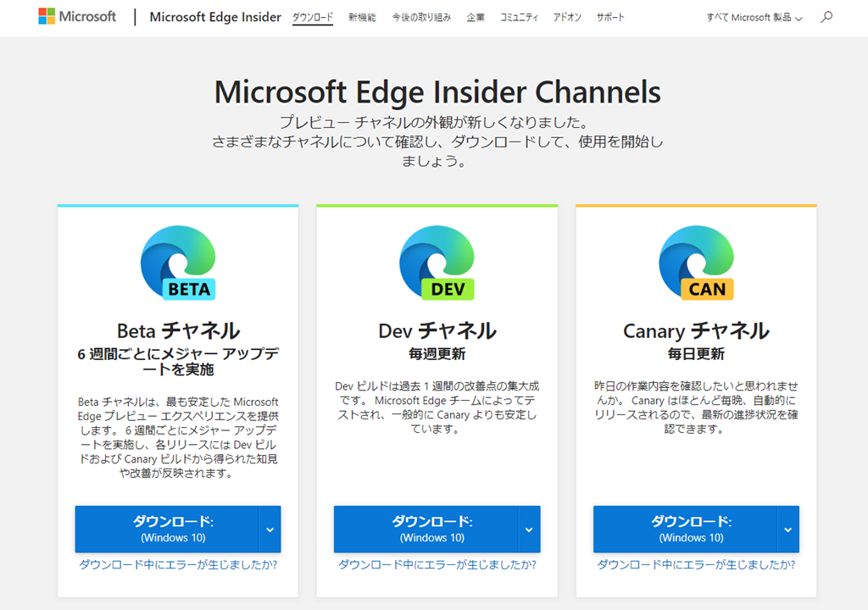Click the 6 週間ごとにメジャー アップデートを実施 subtitle

coord(178,362)
